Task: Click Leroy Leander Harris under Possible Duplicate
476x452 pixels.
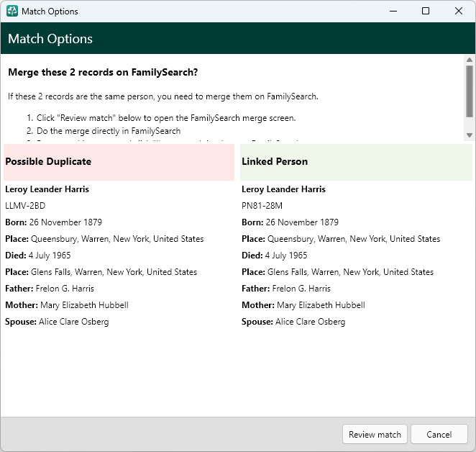Action: [x=47, y=189]
